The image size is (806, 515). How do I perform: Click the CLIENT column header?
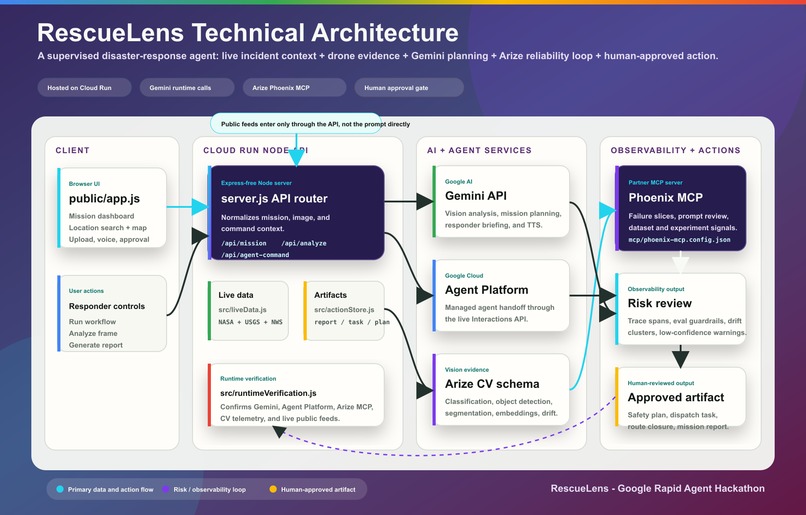[72, 150]
